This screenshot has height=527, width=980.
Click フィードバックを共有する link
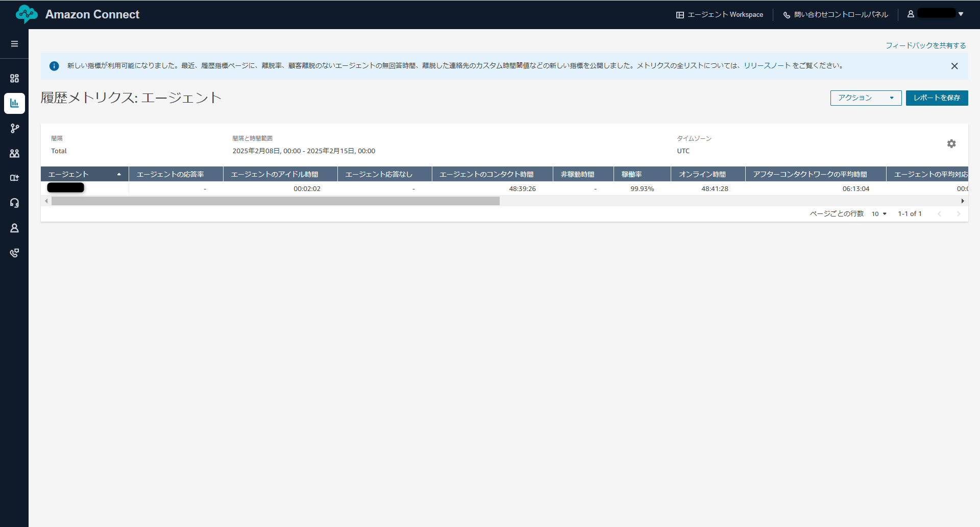pos(925,45)
